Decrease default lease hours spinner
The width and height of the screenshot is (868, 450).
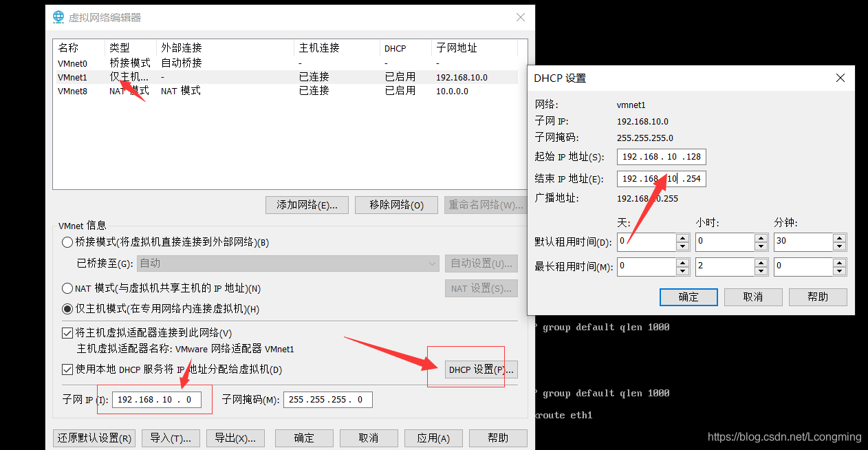(x=761, y=246)
